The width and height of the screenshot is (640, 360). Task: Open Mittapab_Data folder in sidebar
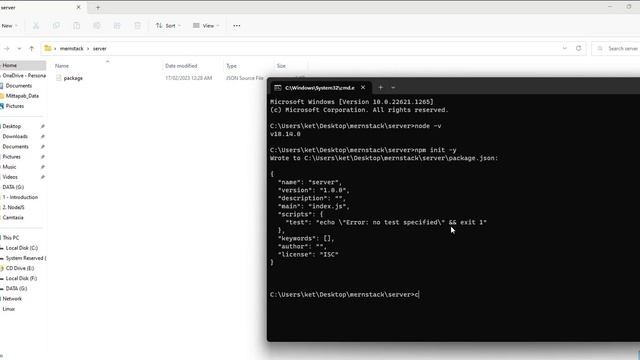[x=22, y=96]
